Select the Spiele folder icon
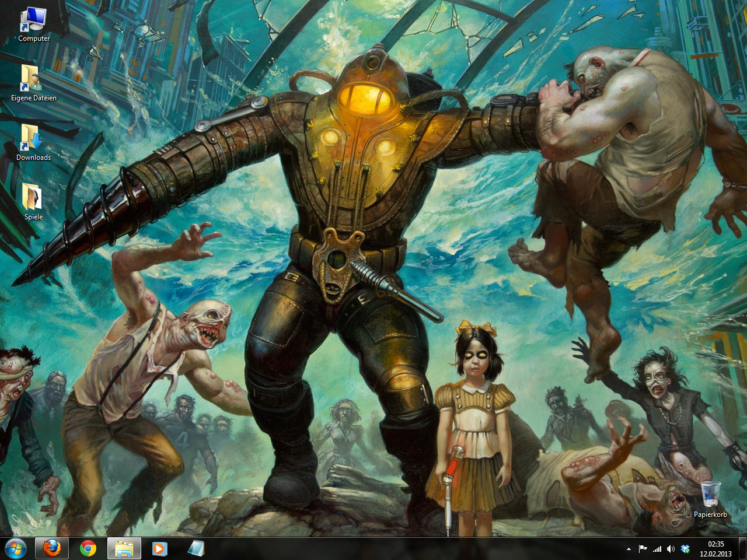 (x=33, y=198)
